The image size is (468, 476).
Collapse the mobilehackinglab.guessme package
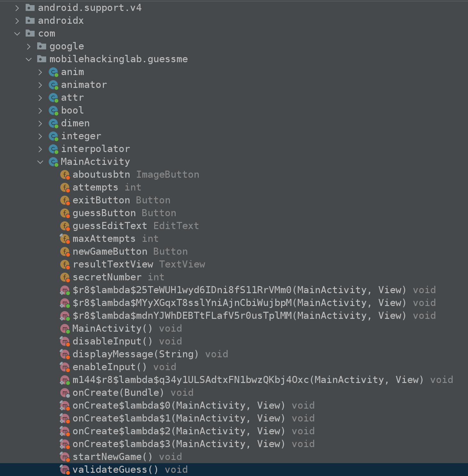click(29, 59)
